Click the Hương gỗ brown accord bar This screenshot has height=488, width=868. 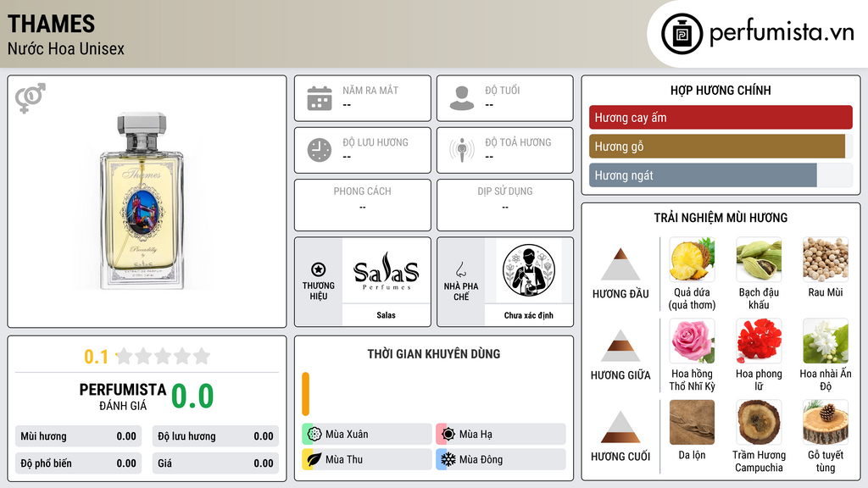(717, 146)
